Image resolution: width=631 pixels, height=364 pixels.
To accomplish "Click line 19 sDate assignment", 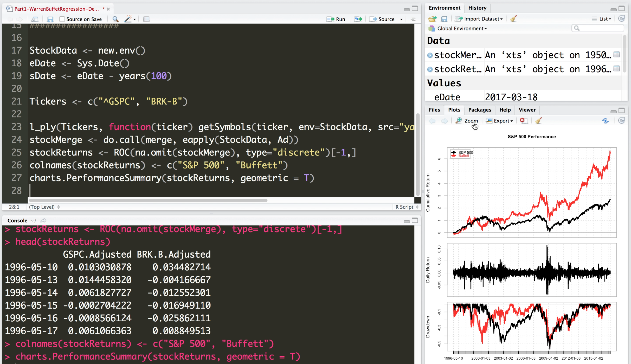I will tap(101, 76).
